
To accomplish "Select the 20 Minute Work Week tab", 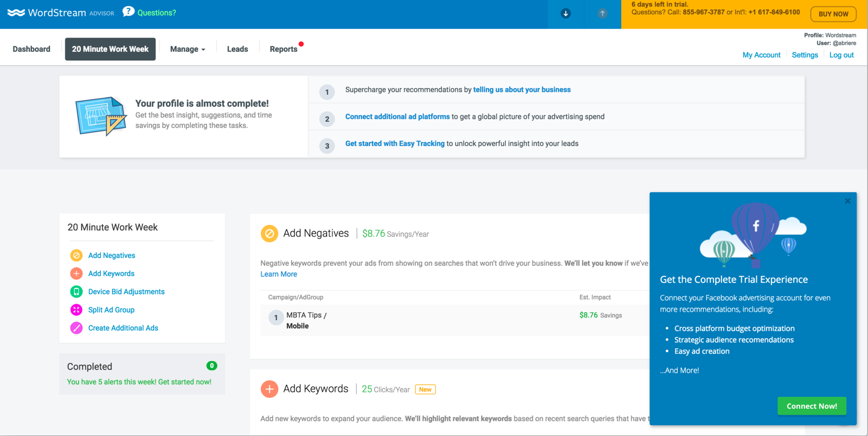I will (x=110, y=49).
